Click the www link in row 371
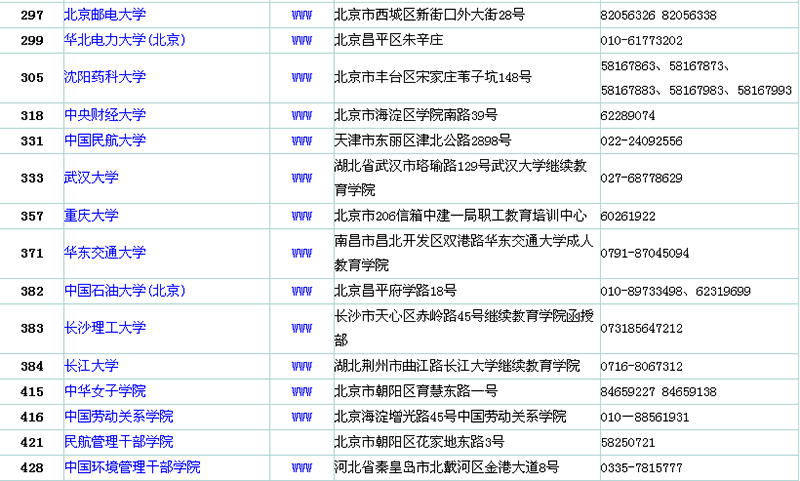Screen dimensions: 800x481 pyautogui.click(x=302, y=254)
